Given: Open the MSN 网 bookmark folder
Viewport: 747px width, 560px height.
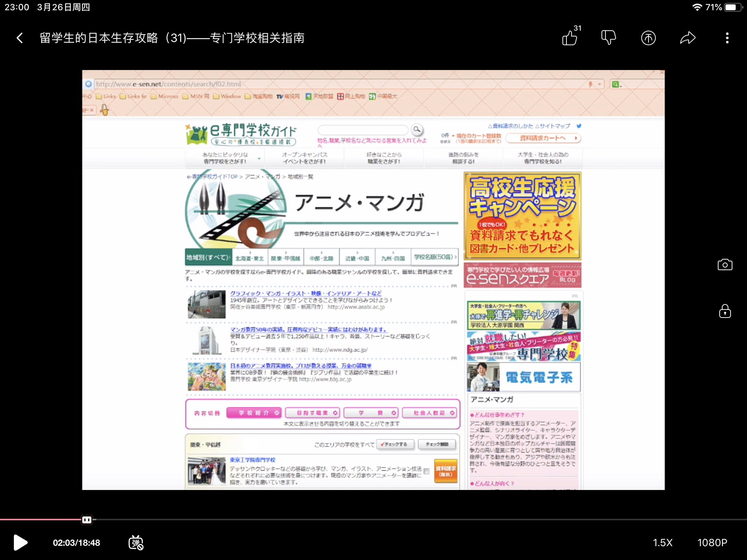Looking at the screenshot, I should 196,96.
